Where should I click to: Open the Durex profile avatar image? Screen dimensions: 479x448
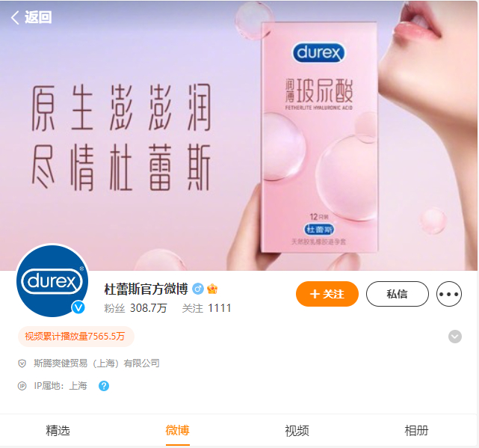click(52, 280)
